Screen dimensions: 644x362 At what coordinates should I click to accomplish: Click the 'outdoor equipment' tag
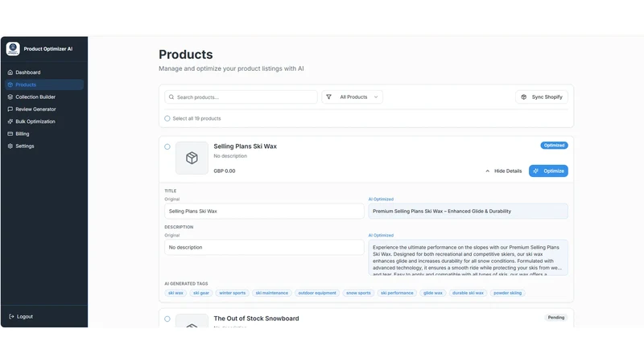click(317, 293)
